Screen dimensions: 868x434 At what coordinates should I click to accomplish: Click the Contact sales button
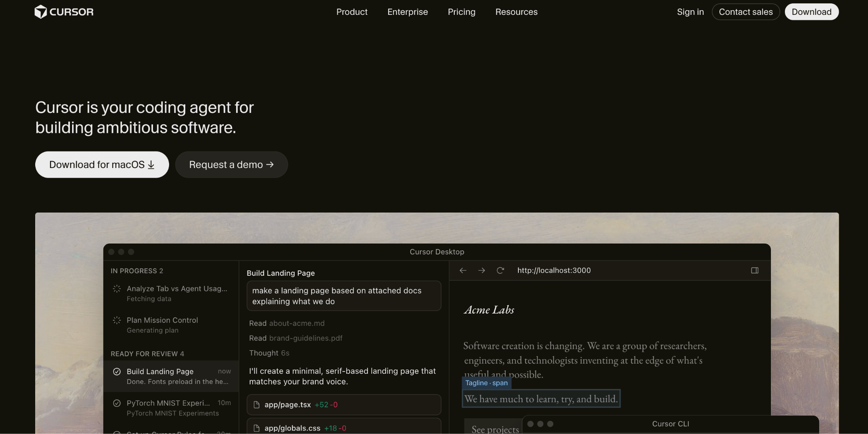[746, 12]
